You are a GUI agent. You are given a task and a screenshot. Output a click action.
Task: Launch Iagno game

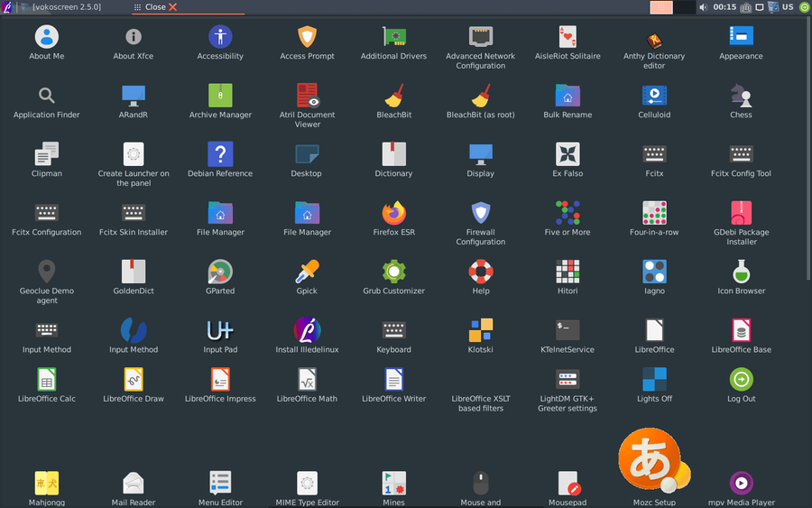pos(654,277)
